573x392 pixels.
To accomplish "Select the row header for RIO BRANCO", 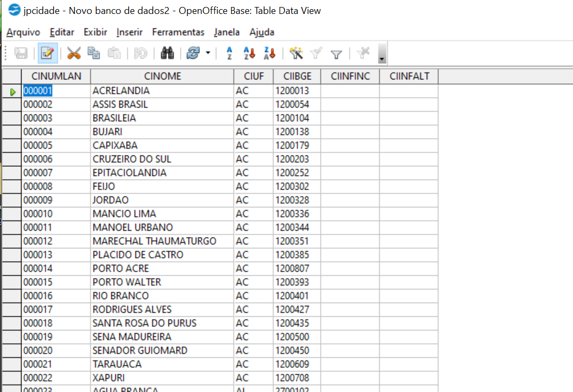I will pyautogui.click(x=11, y=295).
